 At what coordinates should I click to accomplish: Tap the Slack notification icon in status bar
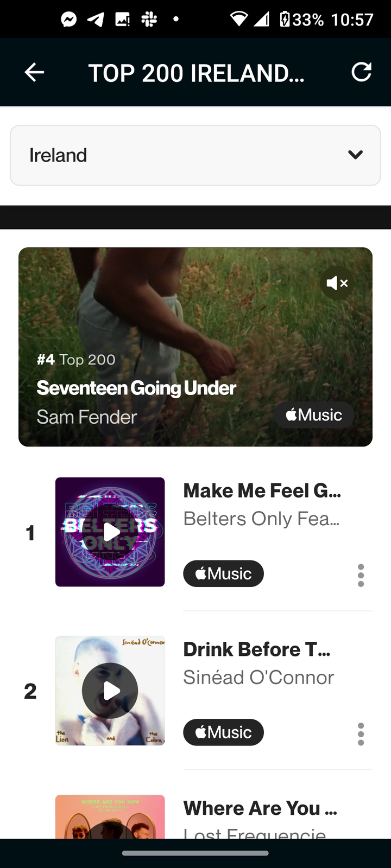(x=149, y=20)
